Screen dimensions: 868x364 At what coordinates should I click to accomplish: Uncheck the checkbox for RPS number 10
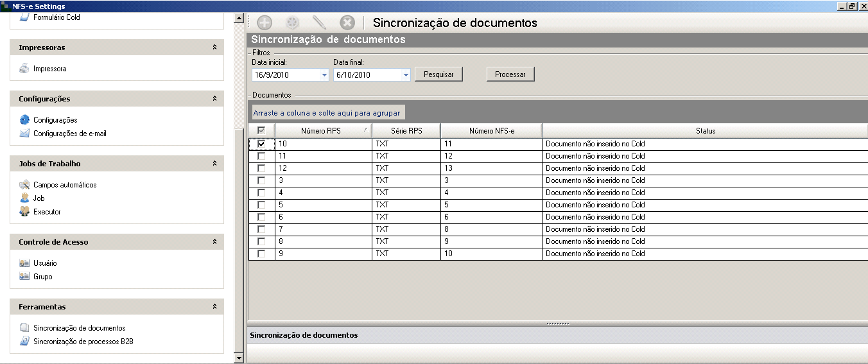click(x=261, y=144)
